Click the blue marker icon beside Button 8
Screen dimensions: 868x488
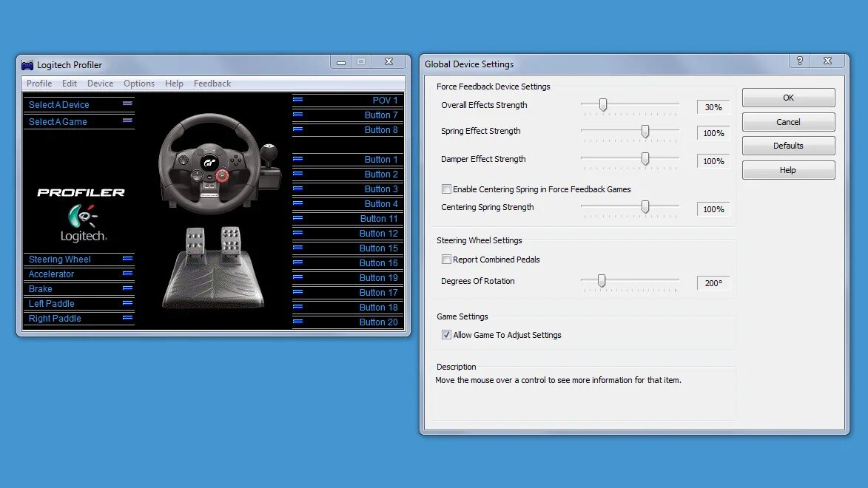click(297, 129)
